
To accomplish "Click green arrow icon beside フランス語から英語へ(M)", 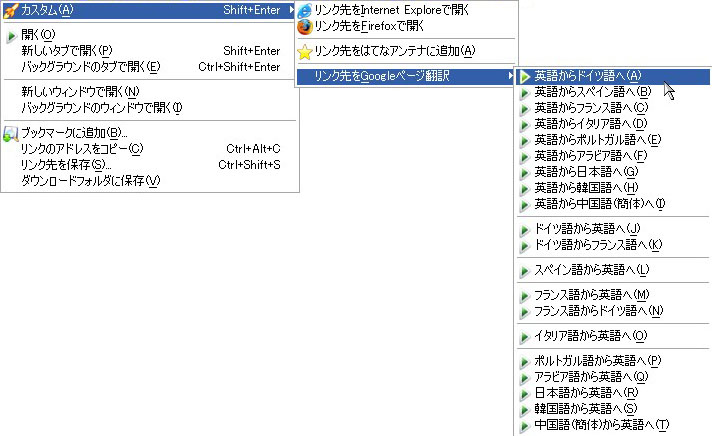I will click(x=525, y=296).
